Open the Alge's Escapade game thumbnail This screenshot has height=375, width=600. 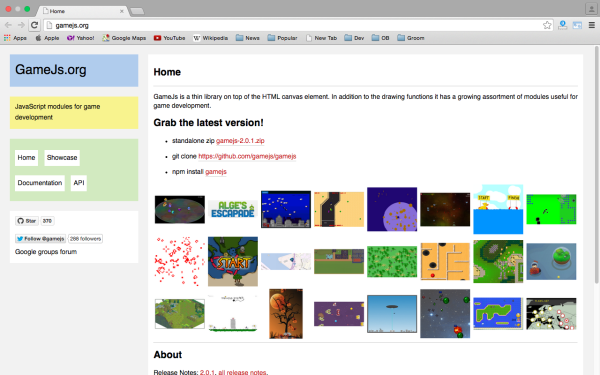coord(233,210)
